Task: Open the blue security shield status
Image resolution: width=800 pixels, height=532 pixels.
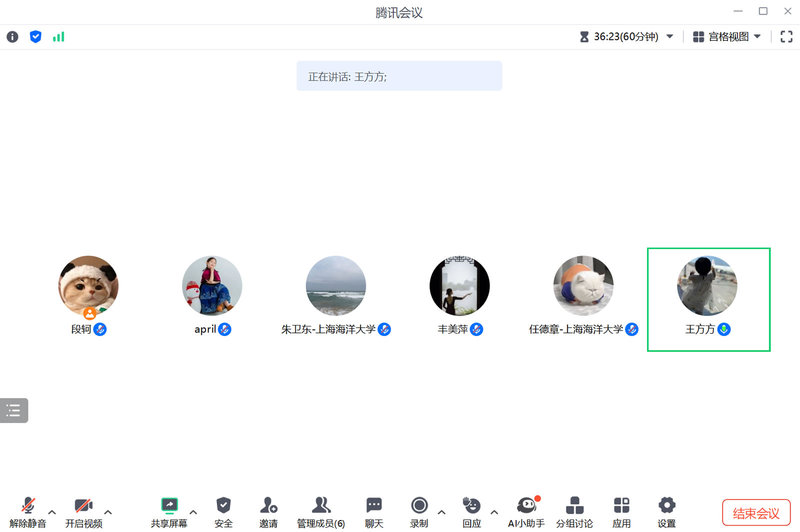Action: pos(36,37)
